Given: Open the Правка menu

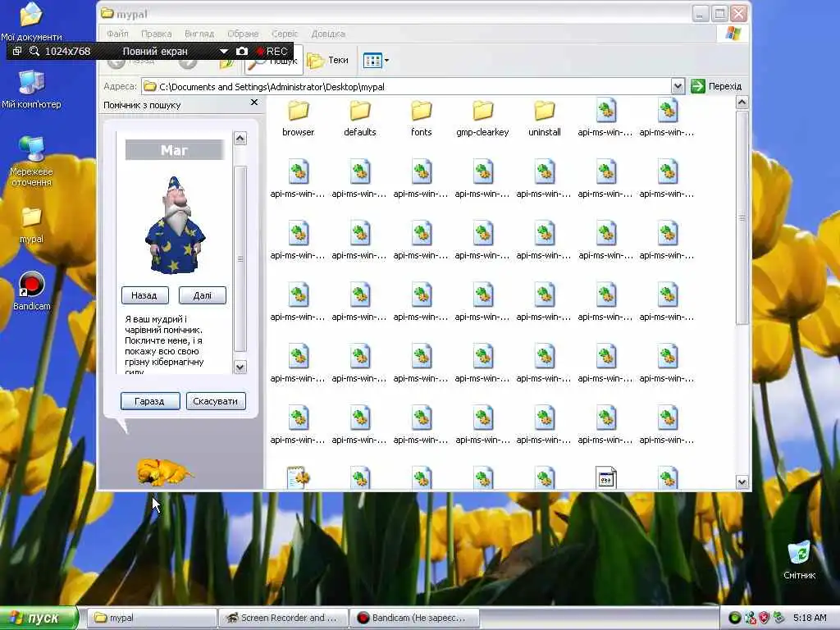Looking at the screenshot, I should 157,34.
